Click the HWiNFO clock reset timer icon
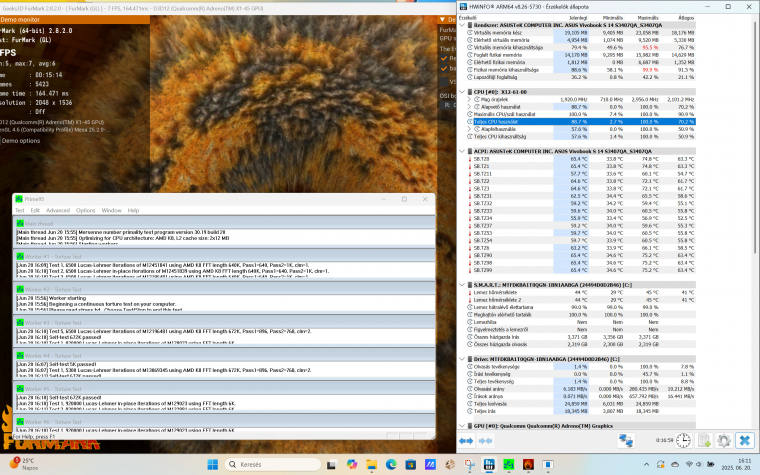This screenshot has width=760, height=475. coord(683,441)
